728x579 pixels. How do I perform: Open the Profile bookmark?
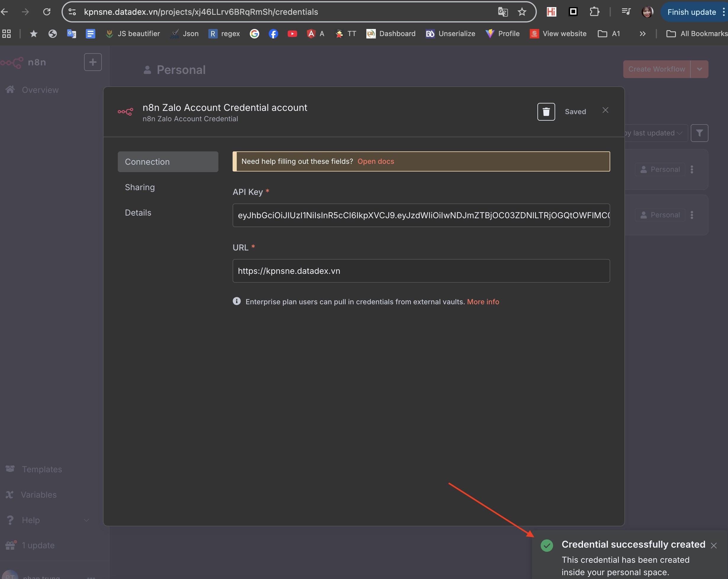(503, 33)
